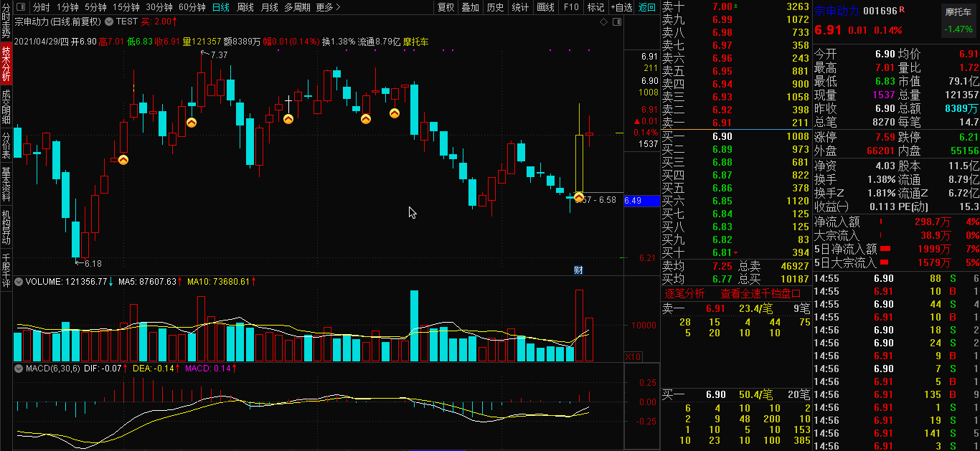Expand the 更多 periods dropdown
Screen dimensions: 980x451
tap(329, 7)
